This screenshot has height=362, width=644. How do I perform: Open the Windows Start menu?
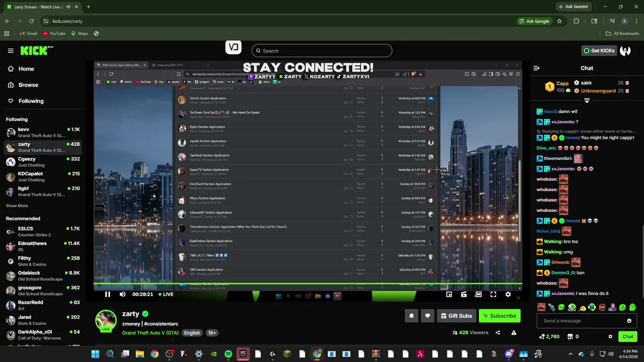click(x=96, y=354)
